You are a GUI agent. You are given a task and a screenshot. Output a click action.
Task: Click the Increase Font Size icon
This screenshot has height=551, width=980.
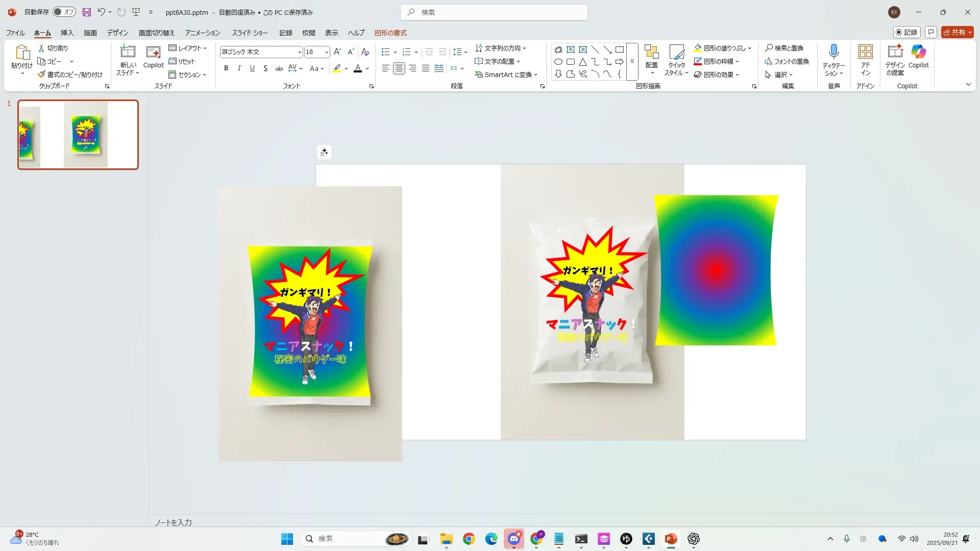337,52
